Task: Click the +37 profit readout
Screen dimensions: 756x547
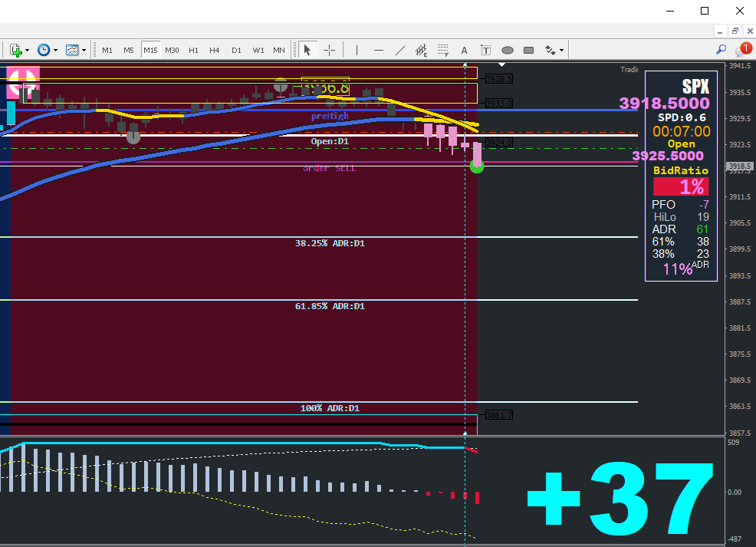Action: (620, 499)
